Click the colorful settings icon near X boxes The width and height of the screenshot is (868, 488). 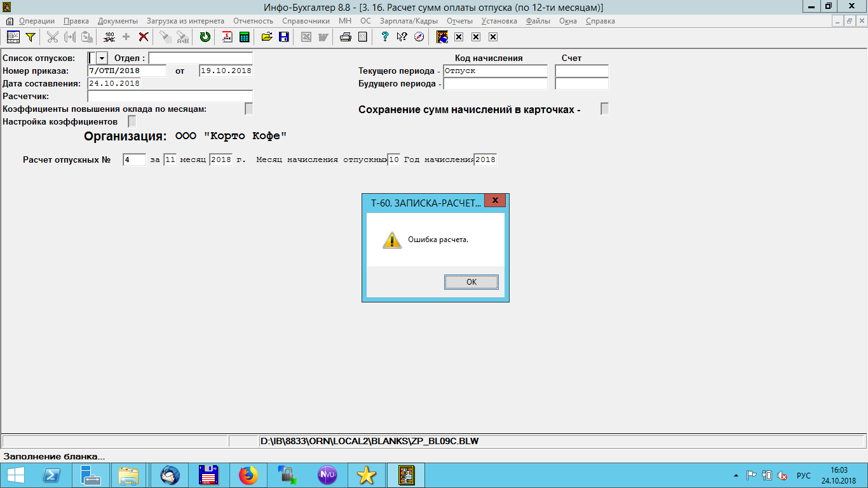442,37
